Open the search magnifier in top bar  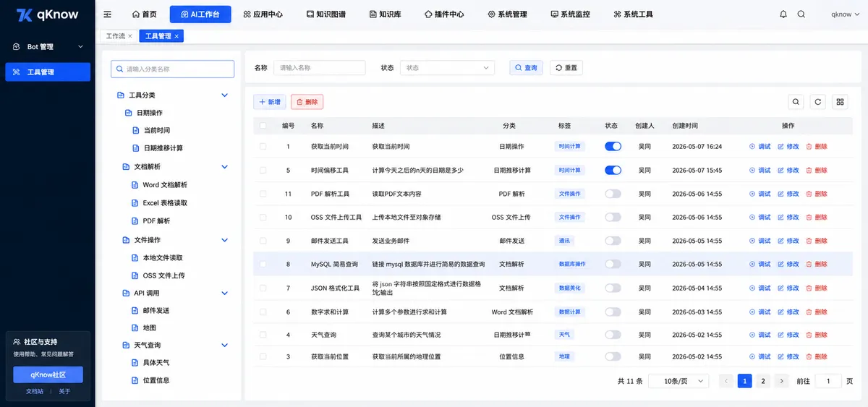pos(801,14)
